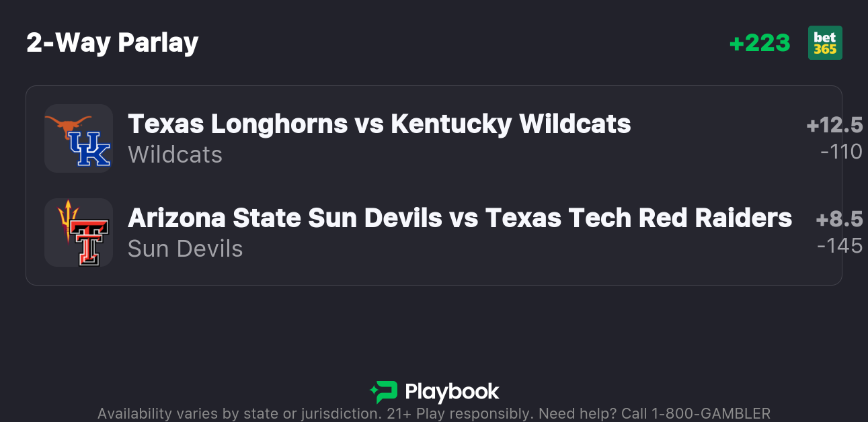The width and height of the screenshot is (868, 422).
Task: Click the -110 odds value
Action: coord(841,152)
